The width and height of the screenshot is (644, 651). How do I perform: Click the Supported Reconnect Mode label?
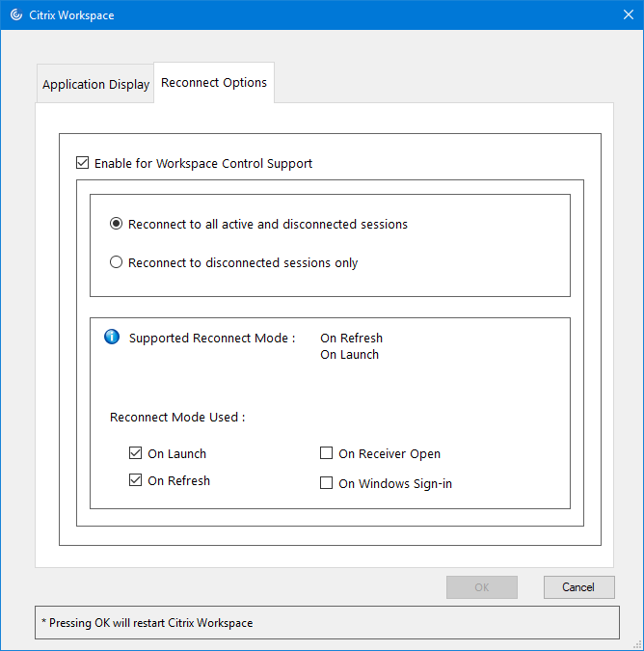(212, 338)
